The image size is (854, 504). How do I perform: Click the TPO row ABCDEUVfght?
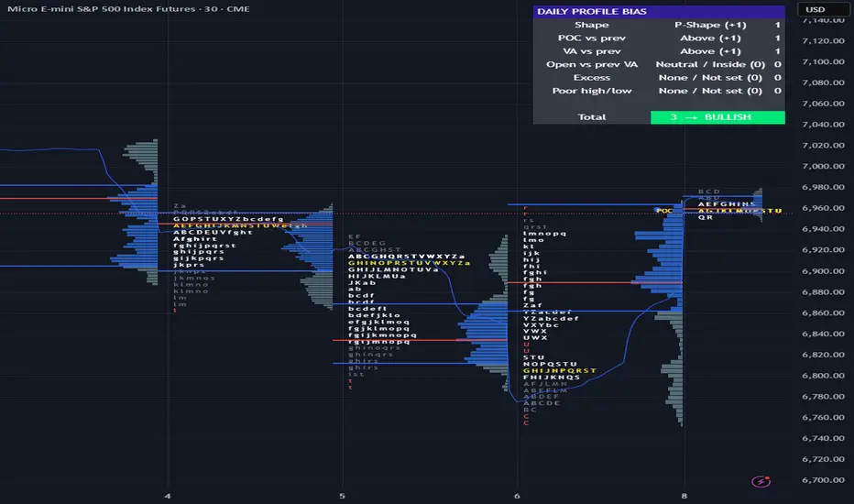pos(213,232)
